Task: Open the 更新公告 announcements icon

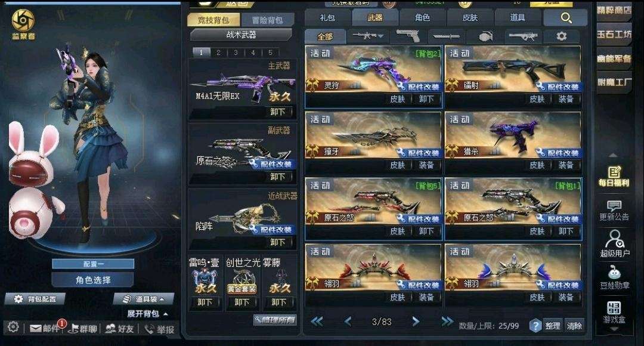Action: [614, 211]
